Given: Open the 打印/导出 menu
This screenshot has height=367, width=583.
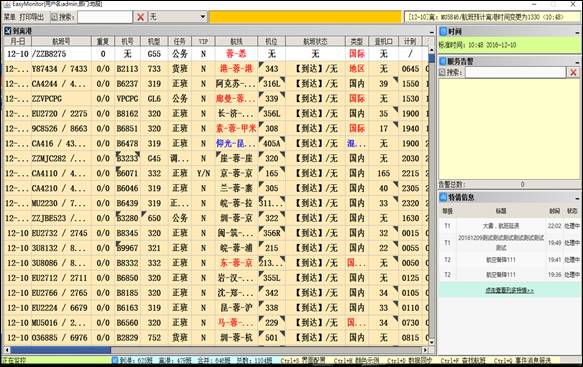Looking at the screenshot, I should pos(32,17).
